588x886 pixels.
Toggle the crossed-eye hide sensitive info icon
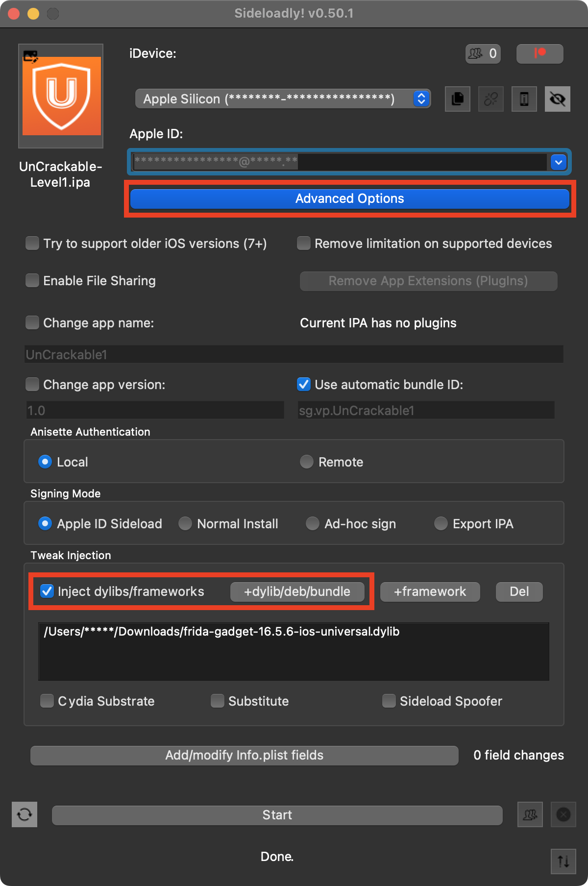(557, 99)
